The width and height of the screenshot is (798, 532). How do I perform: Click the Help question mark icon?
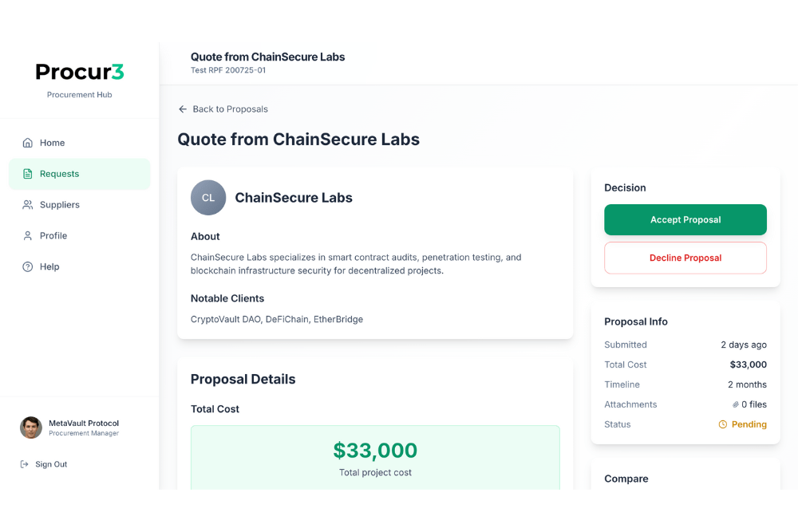(27, 267)
